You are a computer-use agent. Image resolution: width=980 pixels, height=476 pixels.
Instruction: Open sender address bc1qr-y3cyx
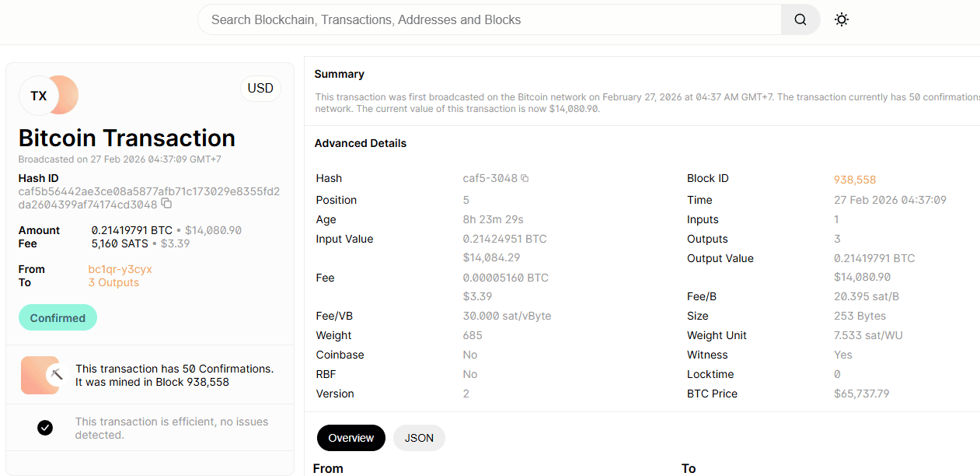[120, 269]
